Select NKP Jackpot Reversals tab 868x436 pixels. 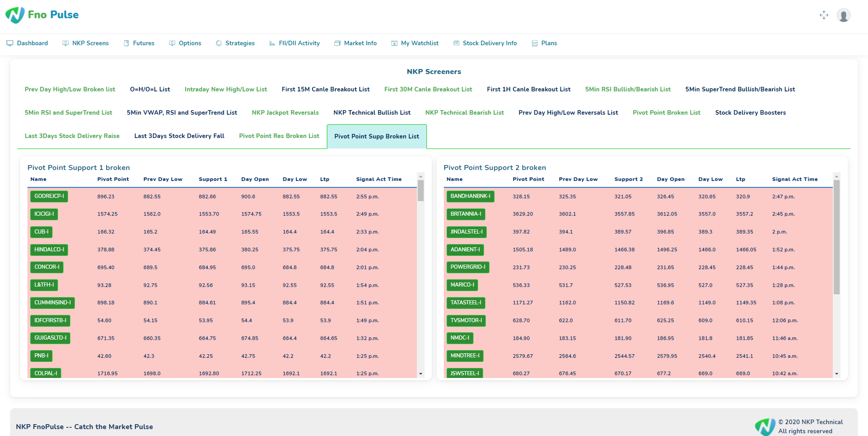(x=285, y=113)
